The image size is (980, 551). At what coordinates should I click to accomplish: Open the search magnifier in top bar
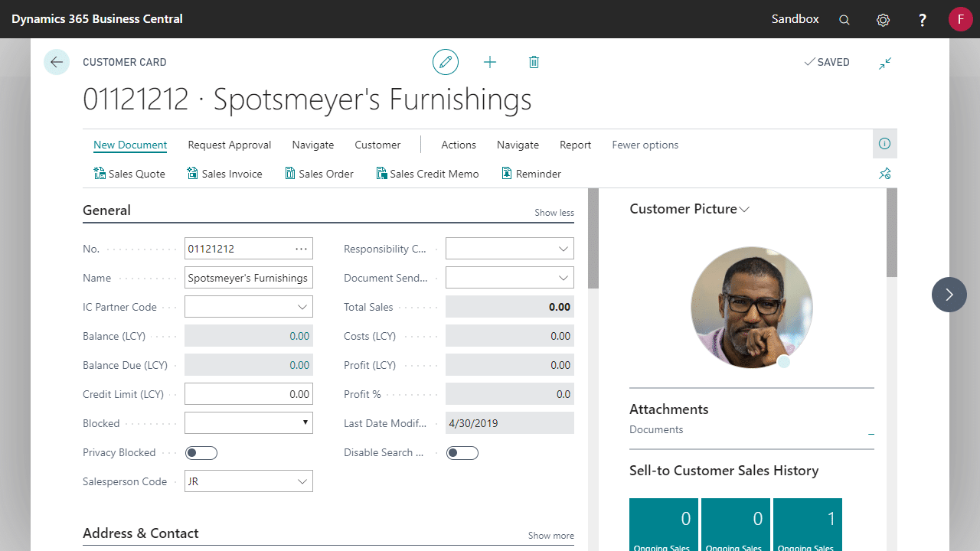point(844,20)
